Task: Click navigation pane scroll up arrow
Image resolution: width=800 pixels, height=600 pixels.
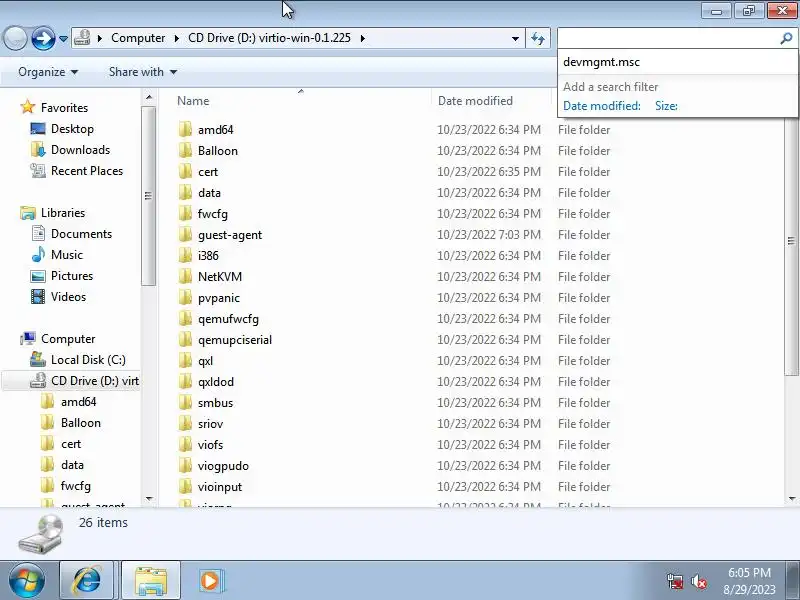Action: [149, 97]
